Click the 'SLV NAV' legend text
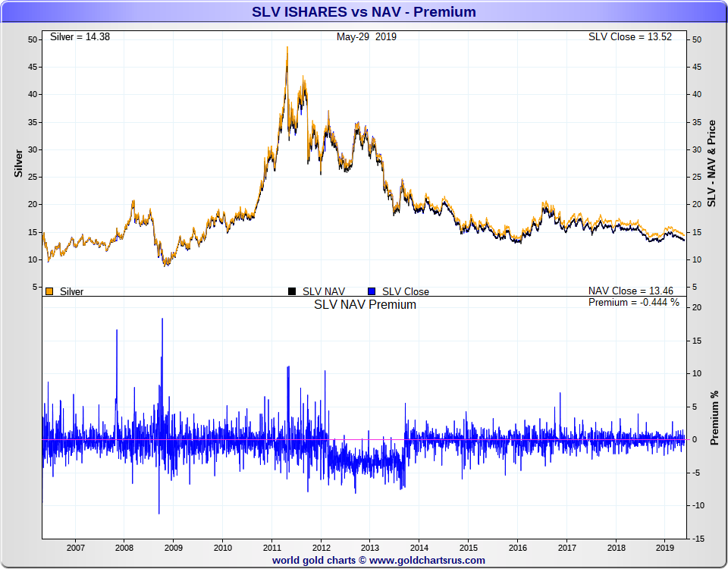 (x=324, y=291)
